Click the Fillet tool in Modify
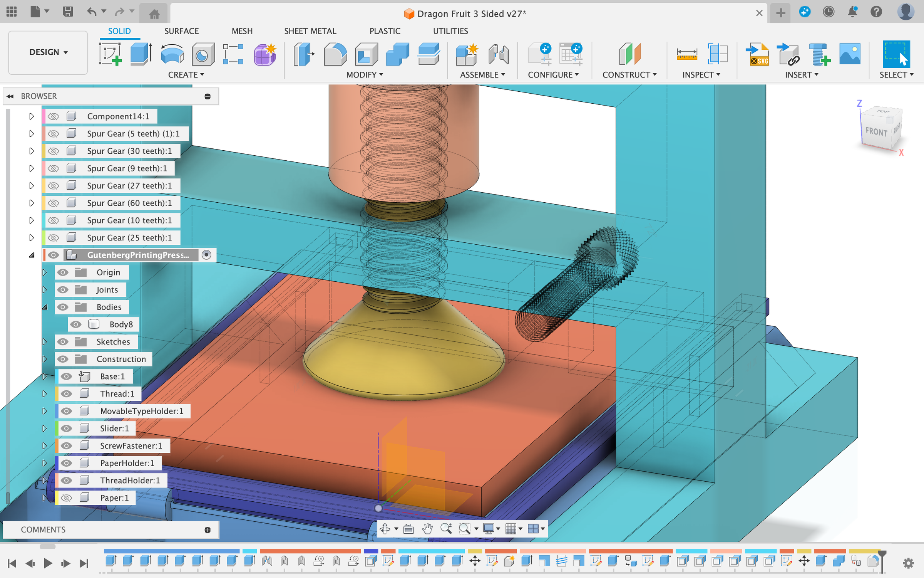The height and width of the screenshot is (578, 924). pyautogui.click(x=335, y=54)
